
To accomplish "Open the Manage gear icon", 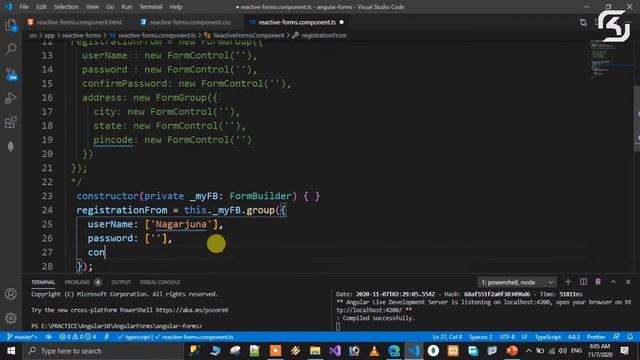I will coord(11,318).
